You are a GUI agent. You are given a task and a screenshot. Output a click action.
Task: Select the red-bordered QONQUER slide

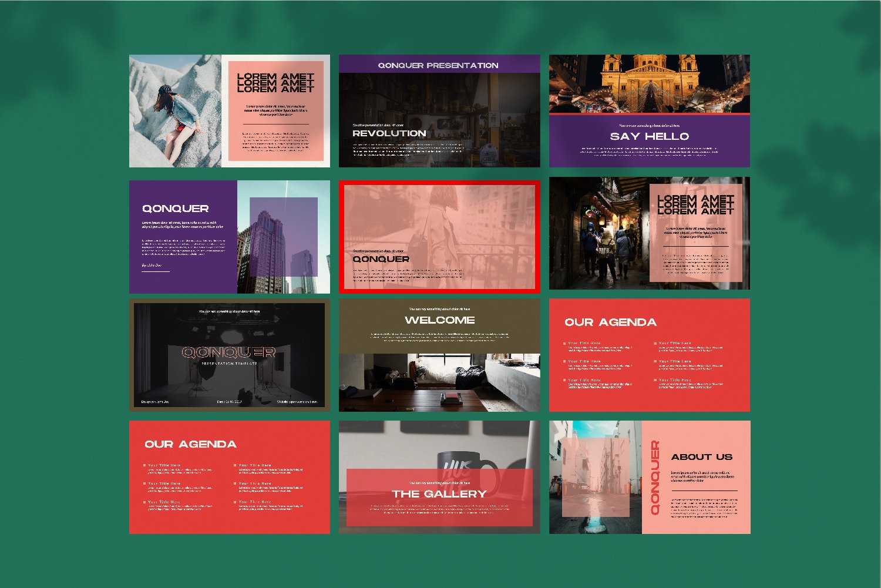tap(439, 237)
